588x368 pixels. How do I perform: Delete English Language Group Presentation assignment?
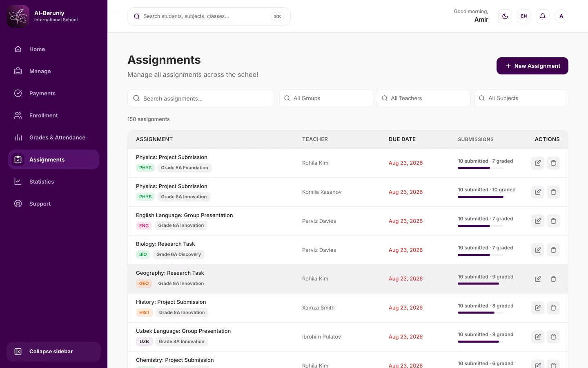[x=553, y=221]
